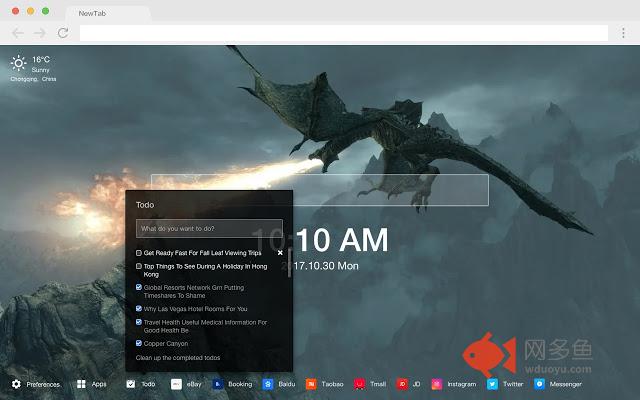The height and width of the screenshot is (400, 640).
Task: Go back with the browser back arrow
Action: point(18,33)
